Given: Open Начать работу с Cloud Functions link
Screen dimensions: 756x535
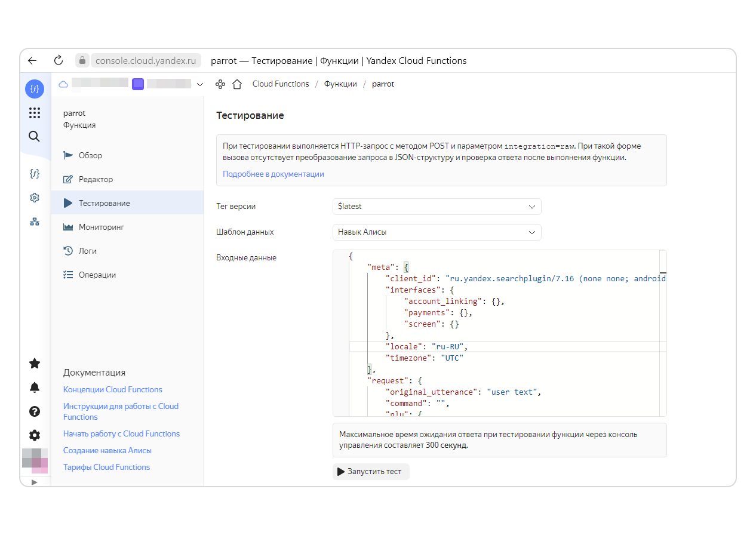Looking at the screenshot, I should (121, 433).
